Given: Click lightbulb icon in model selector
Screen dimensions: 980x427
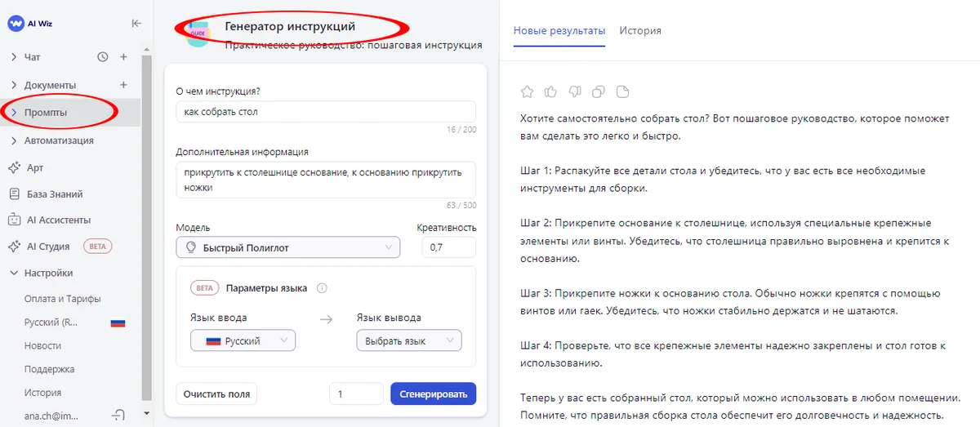Looking at the screenshot, I should [x=191, y=247].
